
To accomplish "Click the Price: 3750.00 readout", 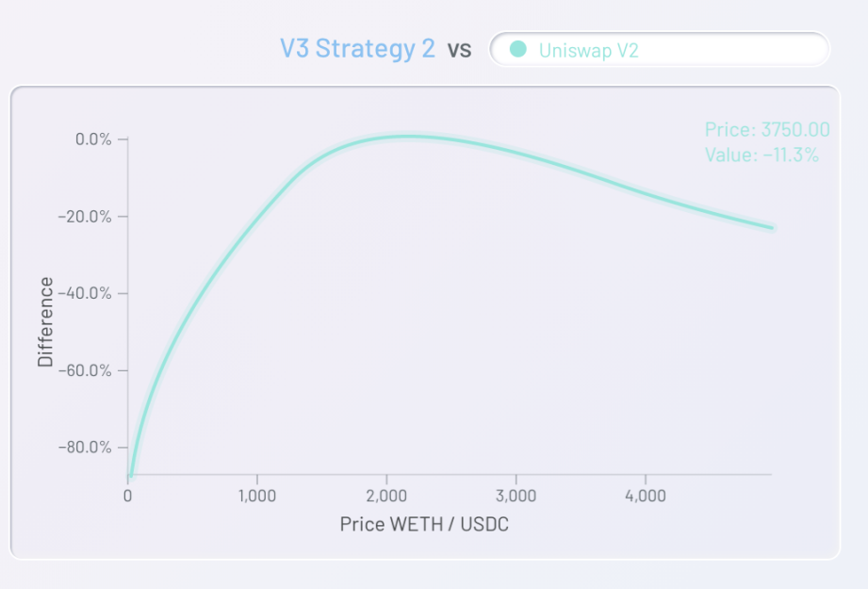I will tap(767, 129).
